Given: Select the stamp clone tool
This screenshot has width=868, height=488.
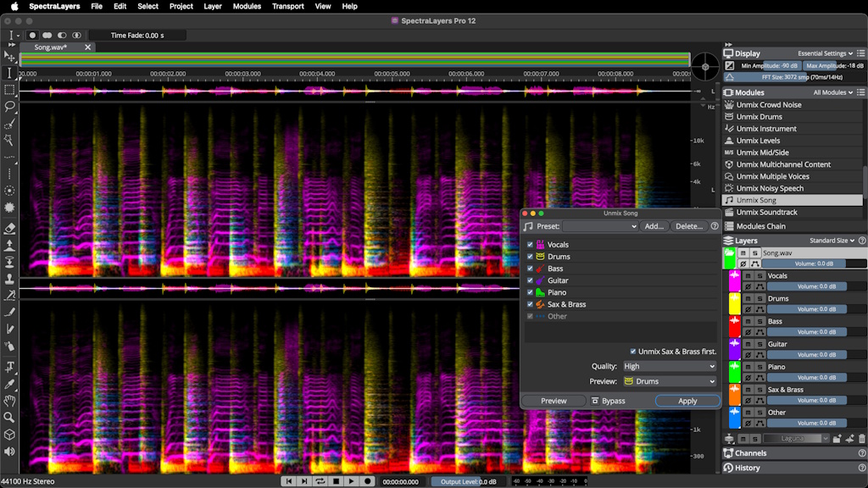Looking at the screenshot, I should coord(9,278).
